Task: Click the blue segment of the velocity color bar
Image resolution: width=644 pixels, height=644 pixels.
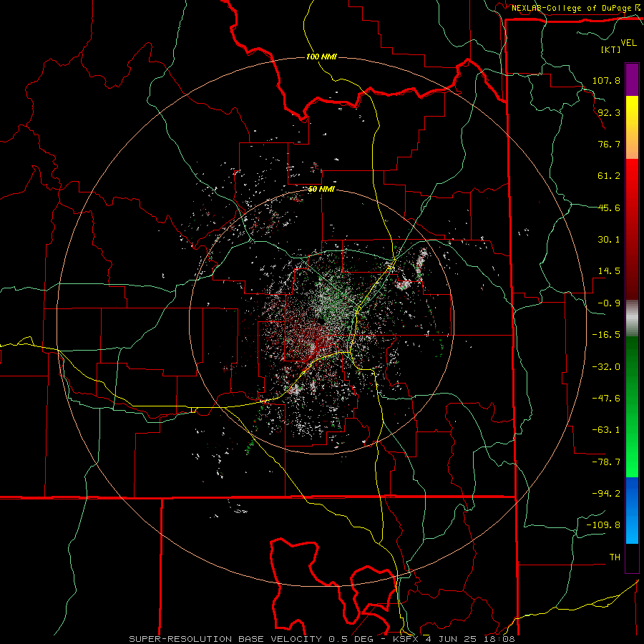Action: (632, 510)
